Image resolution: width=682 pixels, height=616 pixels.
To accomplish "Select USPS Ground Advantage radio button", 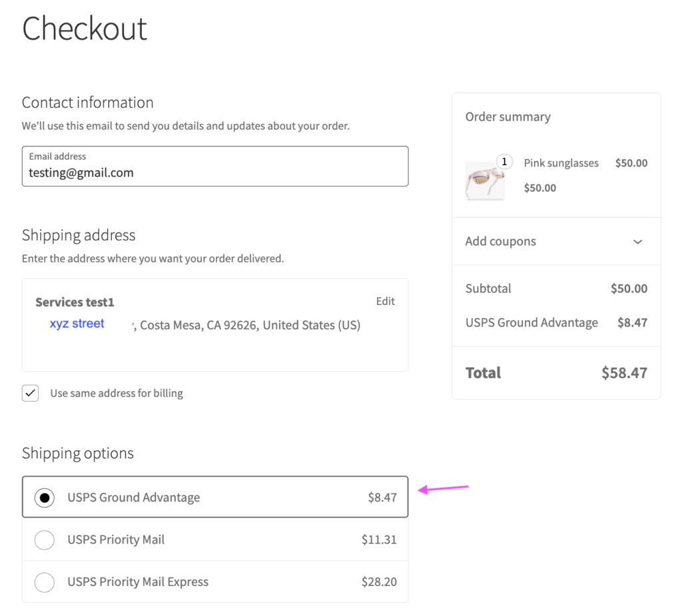I will 45,497.
